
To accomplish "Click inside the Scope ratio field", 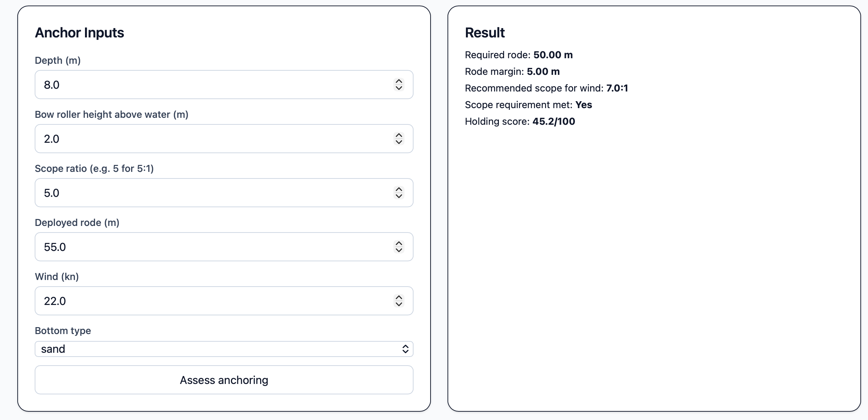I will coord(208,193).
